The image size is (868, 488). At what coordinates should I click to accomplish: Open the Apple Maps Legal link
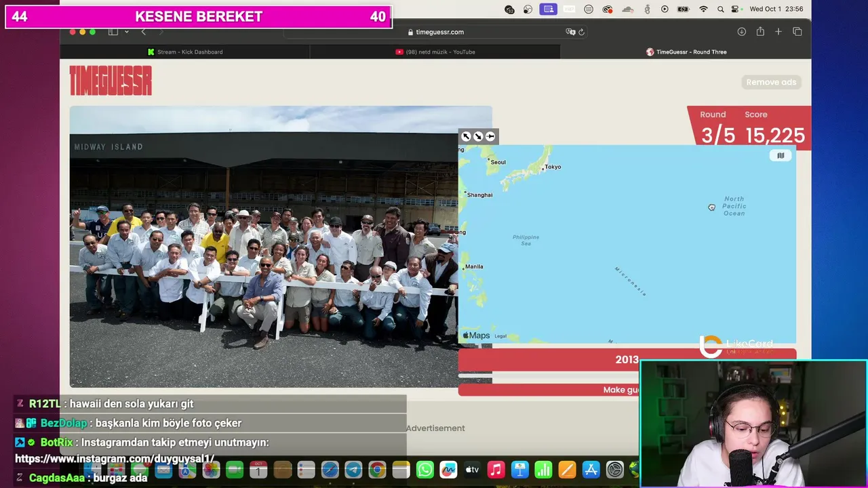pos(500,336)
